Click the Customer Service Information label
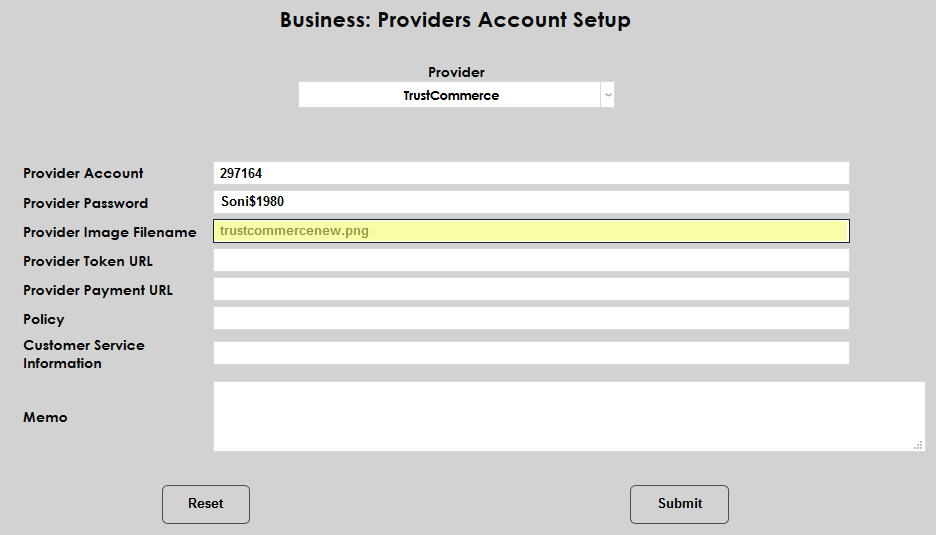This screenshot has height=535, width=936. (x=84, y=354)
